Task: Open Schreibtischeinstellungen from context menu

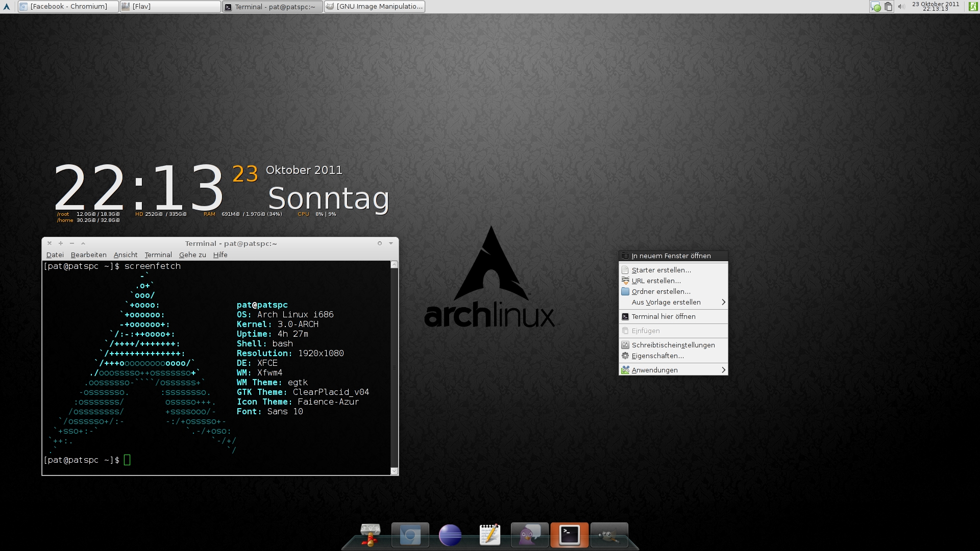Action: 673,345
